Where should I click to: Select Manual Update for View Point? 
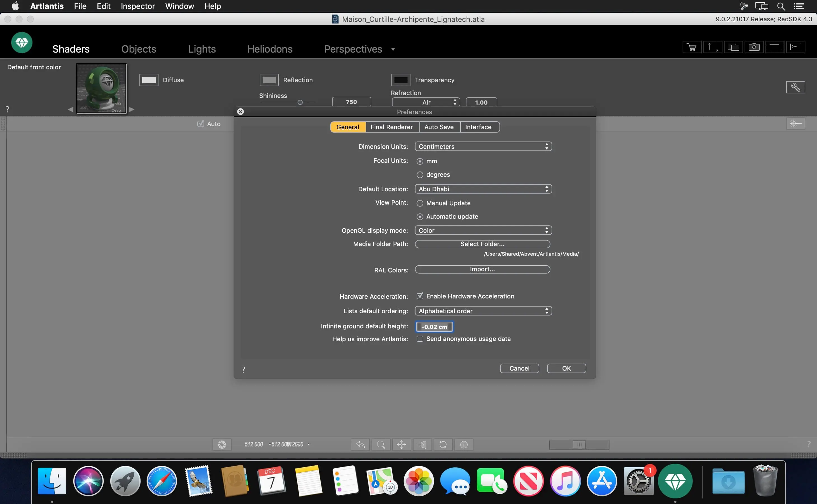pyautogui.click(x=420, y=203)
